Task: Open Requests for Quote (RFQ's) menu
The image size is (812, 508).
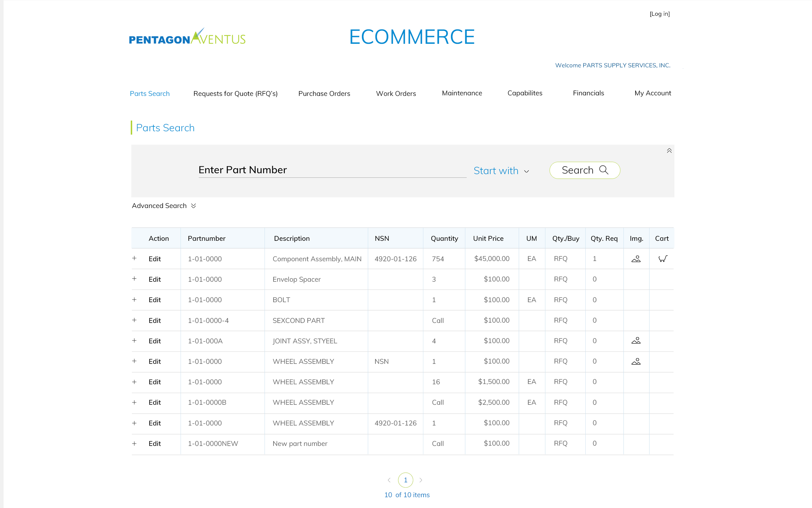Action: 236,94
